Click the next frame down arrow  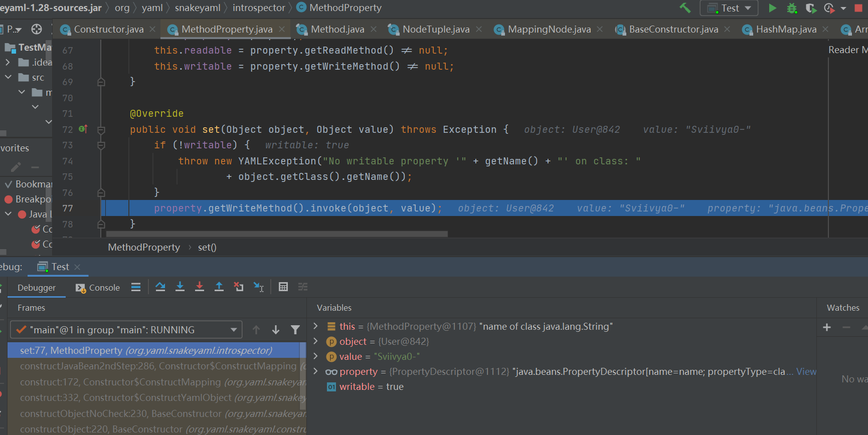276,330
